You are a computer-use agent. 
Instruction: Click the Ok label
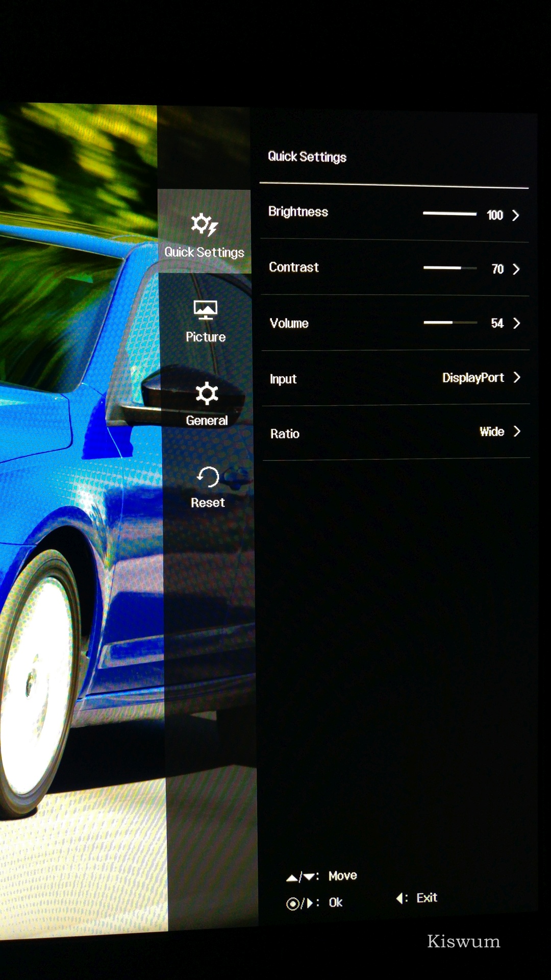(336, 902)
